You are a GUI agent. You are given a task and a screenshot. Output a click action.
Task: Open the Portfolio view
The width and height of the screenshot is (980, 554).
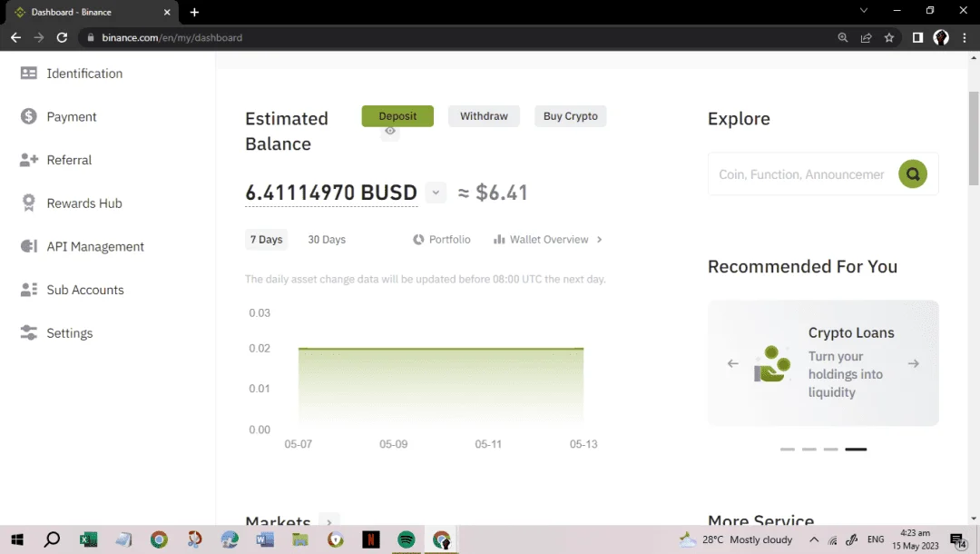tap(441, 240)
